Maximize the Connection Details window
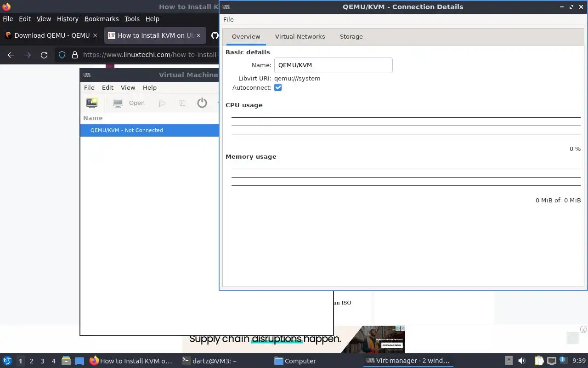588x368 pixels. tap(571, 7)
